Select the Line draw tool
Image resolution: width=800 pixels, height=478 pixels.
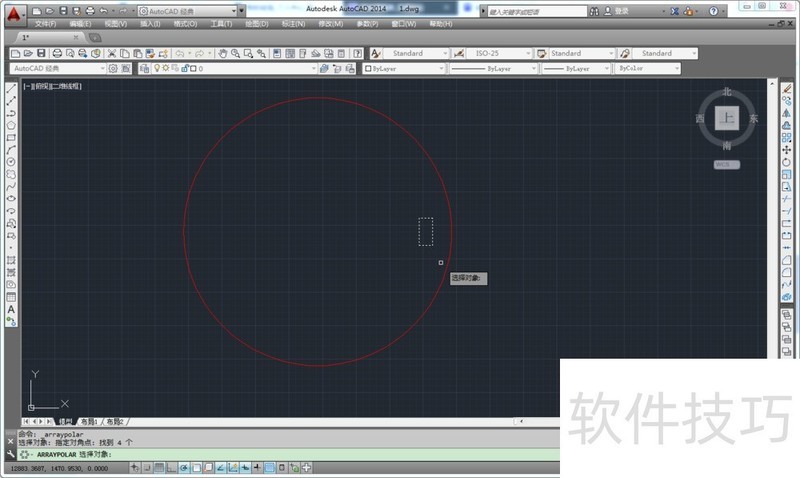point(11,89)
